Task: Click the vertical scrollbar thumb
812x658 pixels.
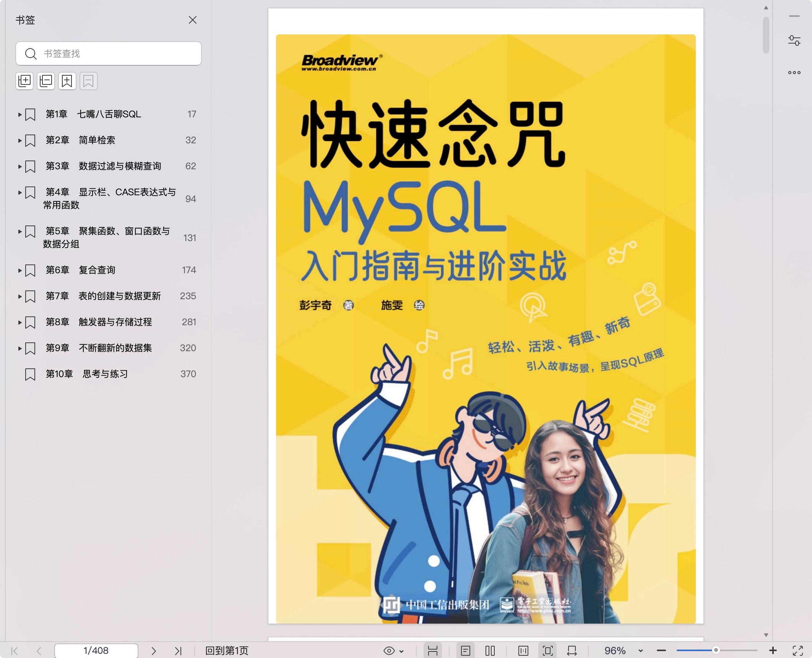Action: [x=766, y=35]
